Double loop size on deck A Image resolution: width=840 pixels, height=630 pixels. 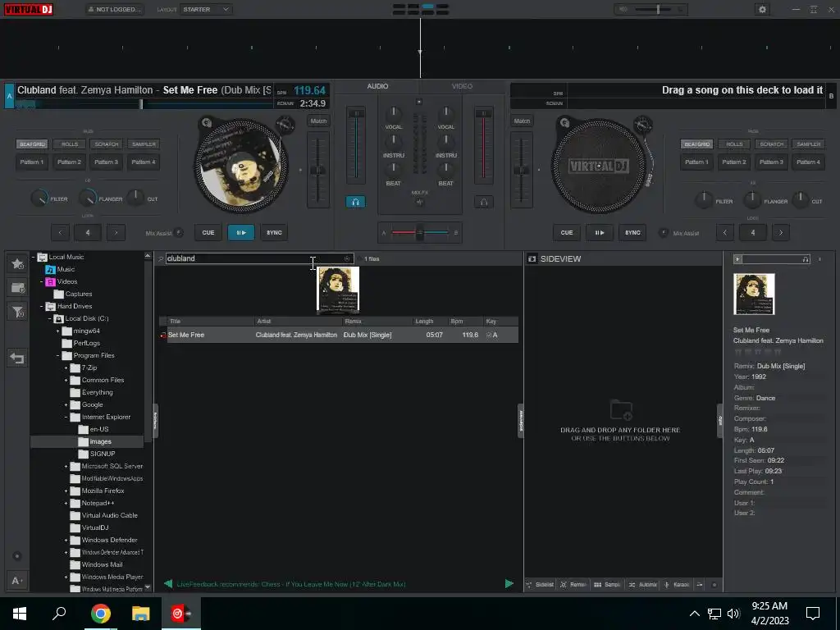(x=116, y=232)
